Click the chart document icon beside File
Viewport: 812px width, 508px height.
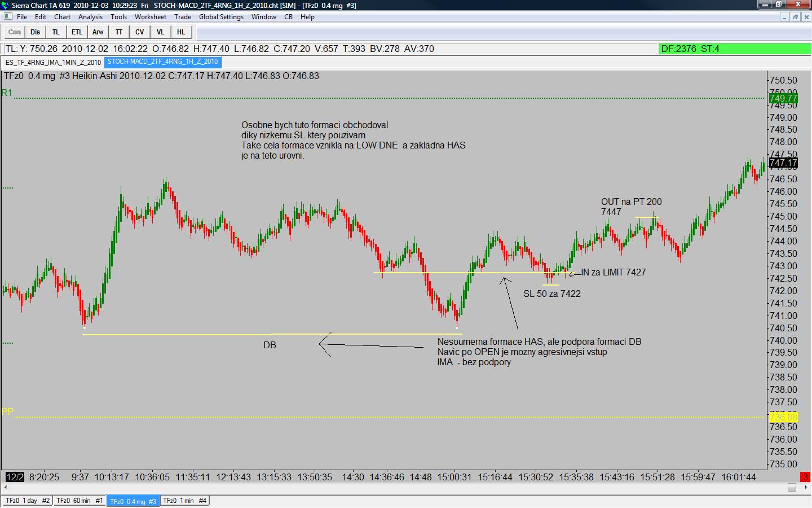(x=8, y=16)
